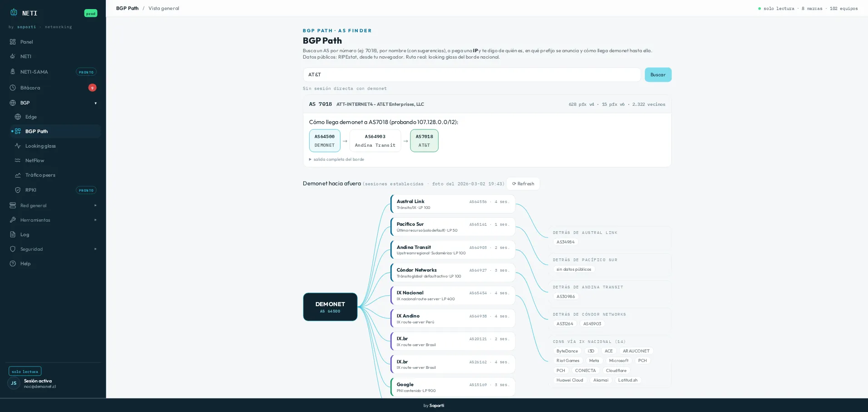Click the AS34984 chip
868x412 pixels.
pyautogui.click(x=566, y=242)
